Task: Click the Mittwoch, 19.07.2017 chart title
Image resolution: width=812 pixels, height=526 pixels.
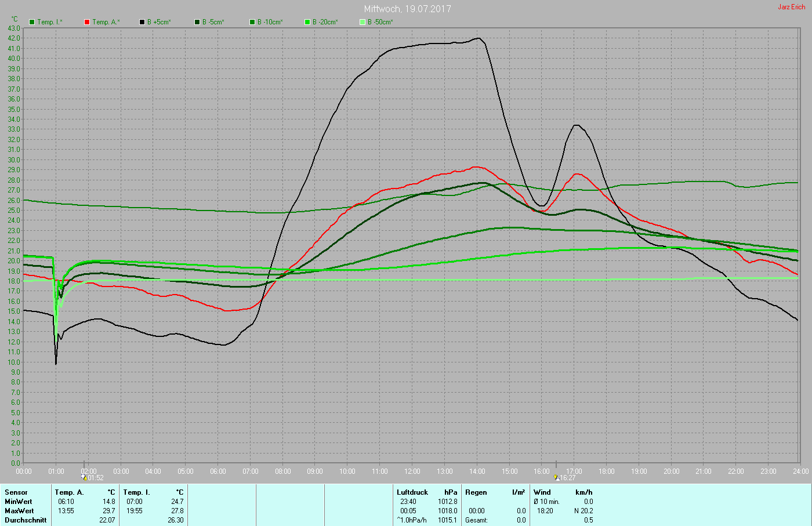Action: [x=407, y=9]
